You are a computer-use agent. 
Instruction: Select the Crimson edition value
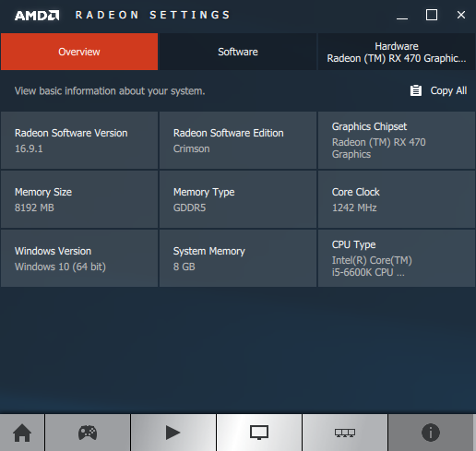[x=191, y=148]
